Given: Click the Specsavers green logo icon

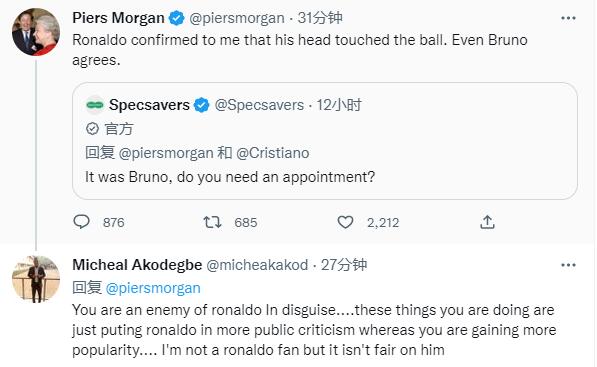Looking at the screenshot, I should 95,105.
